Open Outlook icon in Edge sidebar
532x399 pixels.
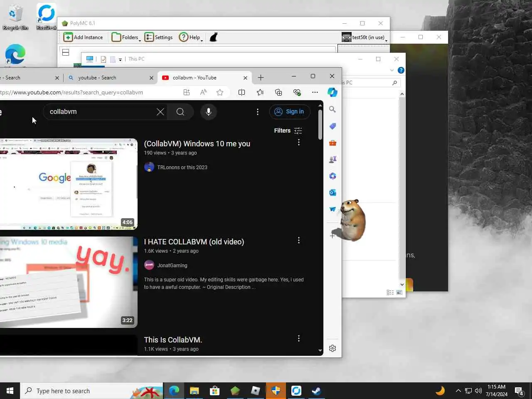[332, 192]
